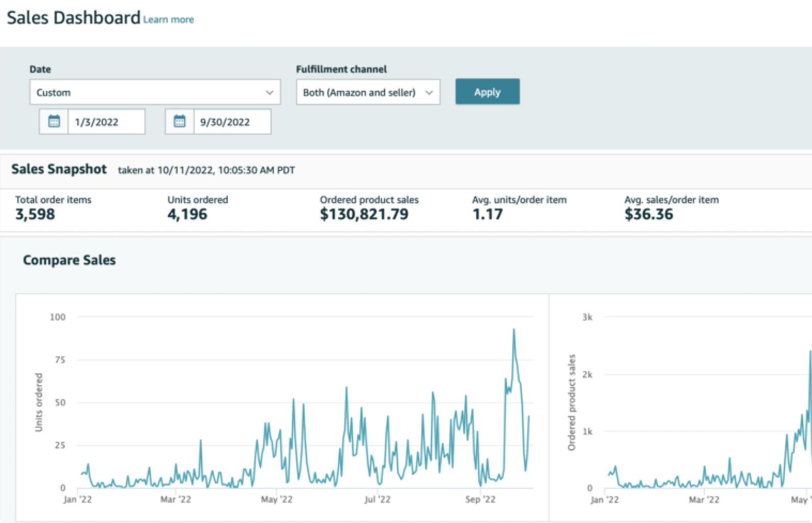Click the Sep '22 label on the x-axis
812x523 pixels.
point(480,500)
